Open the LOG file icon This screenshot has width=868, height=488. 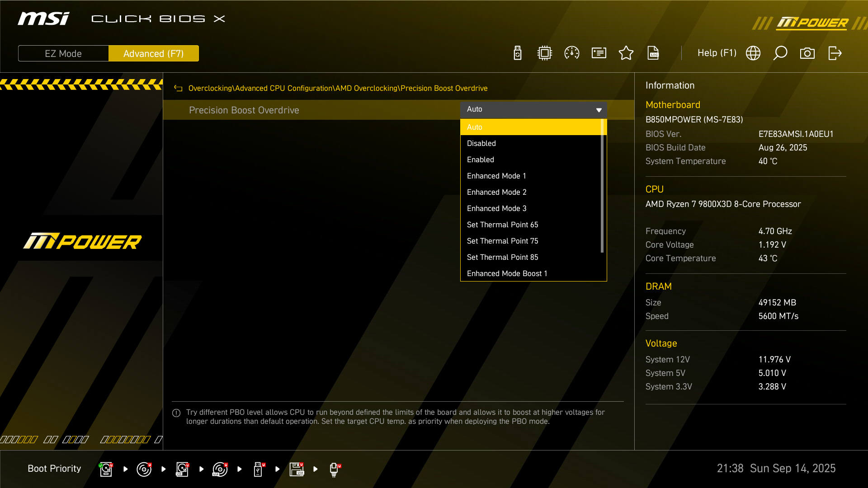coord(653,53)
